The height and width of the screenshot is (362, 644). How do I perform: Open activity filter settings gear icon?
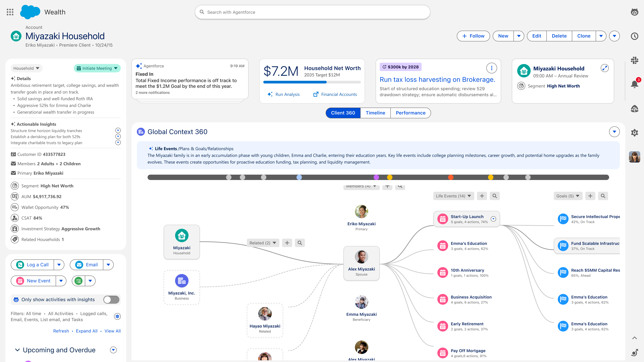[117, 316]
